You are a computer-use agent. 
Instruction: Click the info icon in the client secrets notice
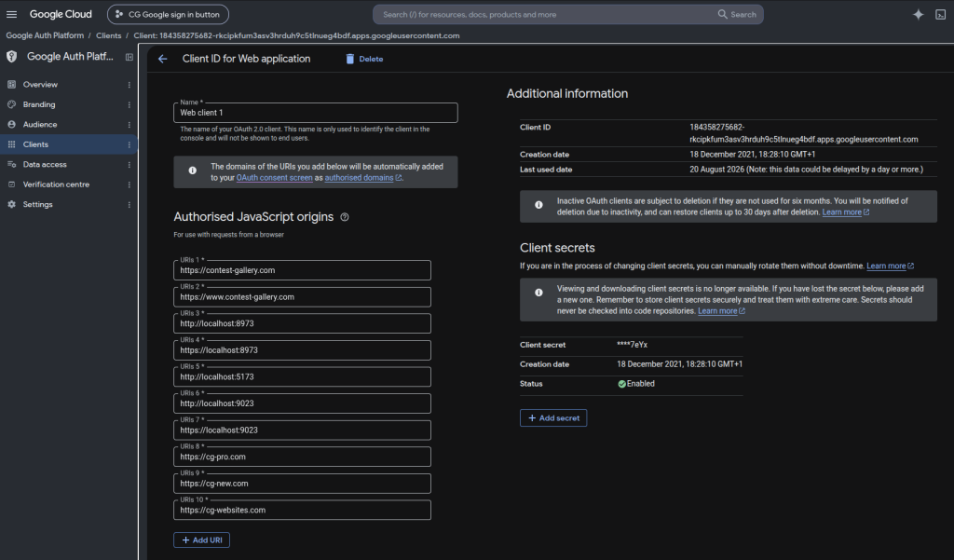(538, 293)
